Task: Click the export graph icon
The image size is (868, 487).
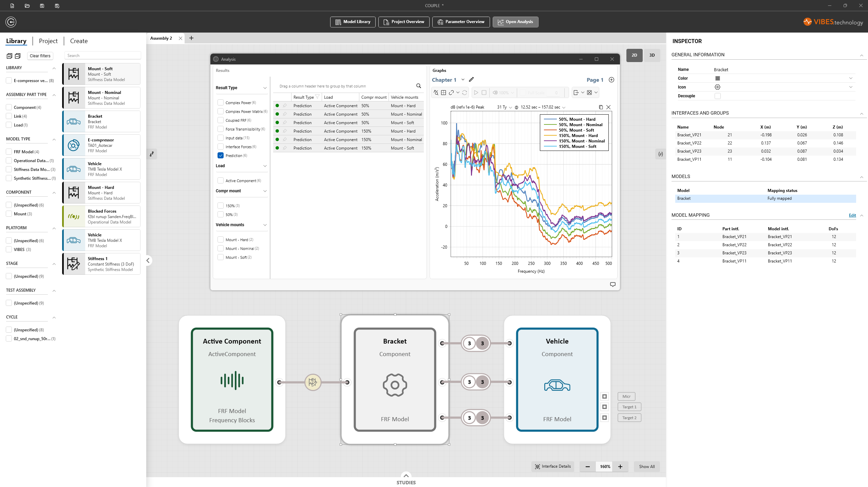Action: [576, 93]
